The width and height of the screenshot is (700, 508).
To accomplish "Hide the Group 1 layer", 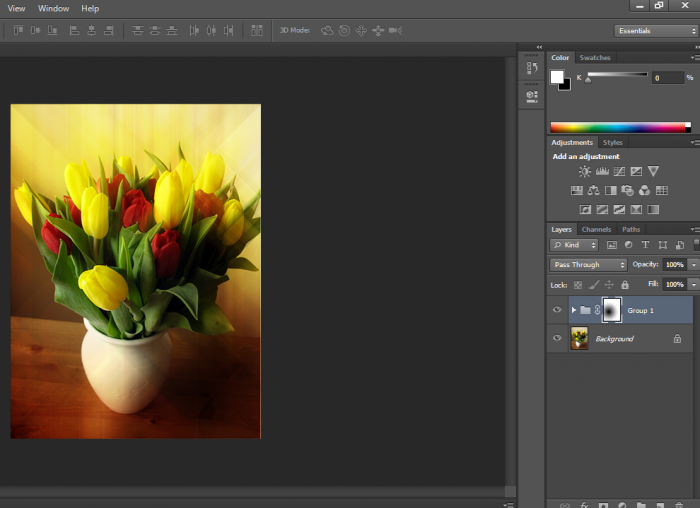I will [x=557, y=310].
